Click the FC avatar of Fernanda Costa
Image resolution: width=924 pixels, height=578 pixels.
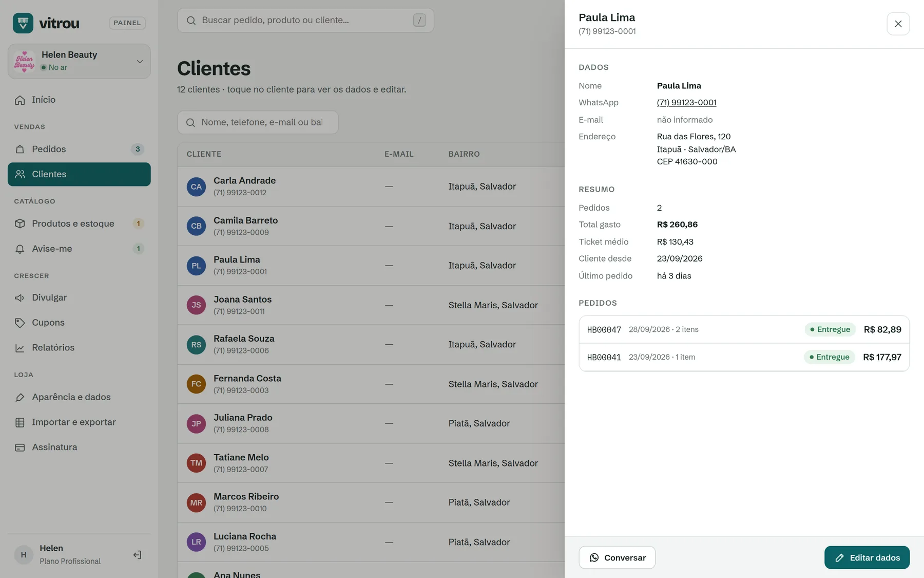196,384
